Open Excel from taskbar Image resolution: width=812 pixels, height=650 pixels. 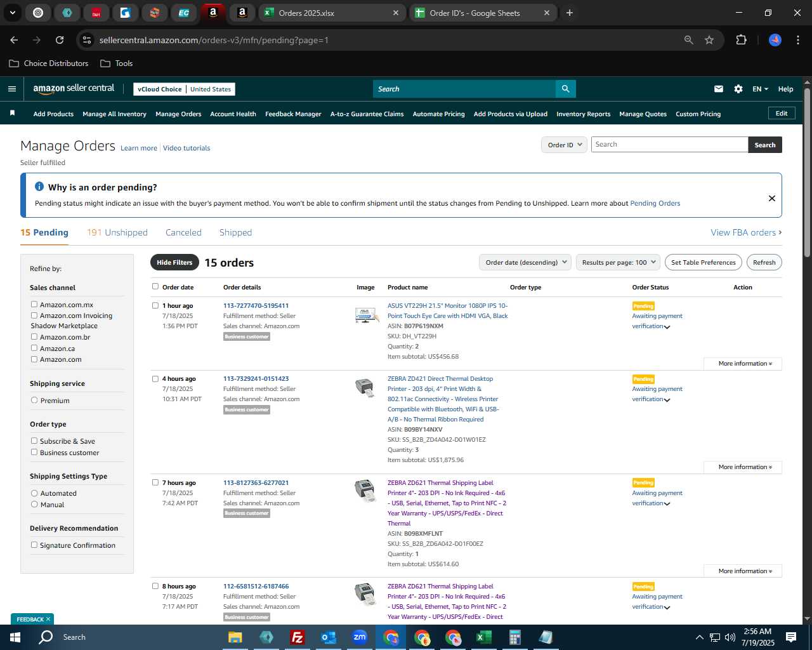[x=483, y=637]
